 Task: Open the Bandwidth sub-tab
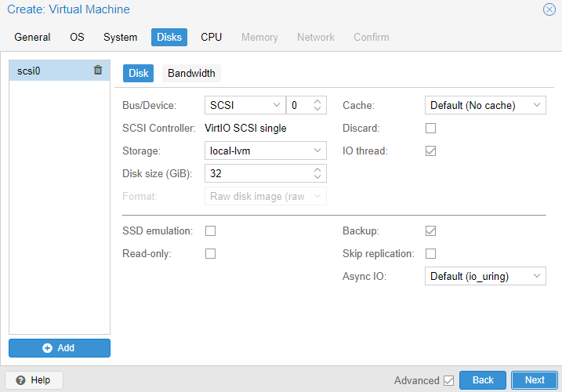coord(191,73)
